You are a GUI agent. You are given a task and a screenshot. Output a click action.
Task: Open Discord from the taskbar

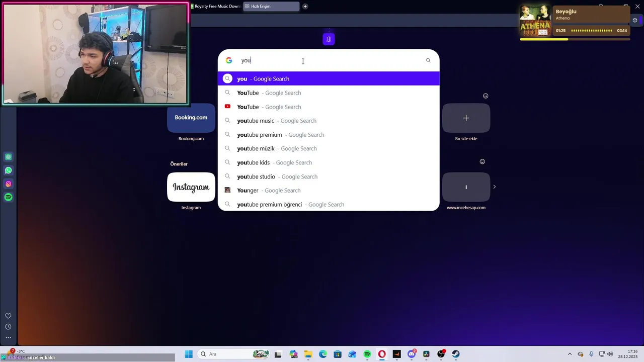tap(412, 354)
